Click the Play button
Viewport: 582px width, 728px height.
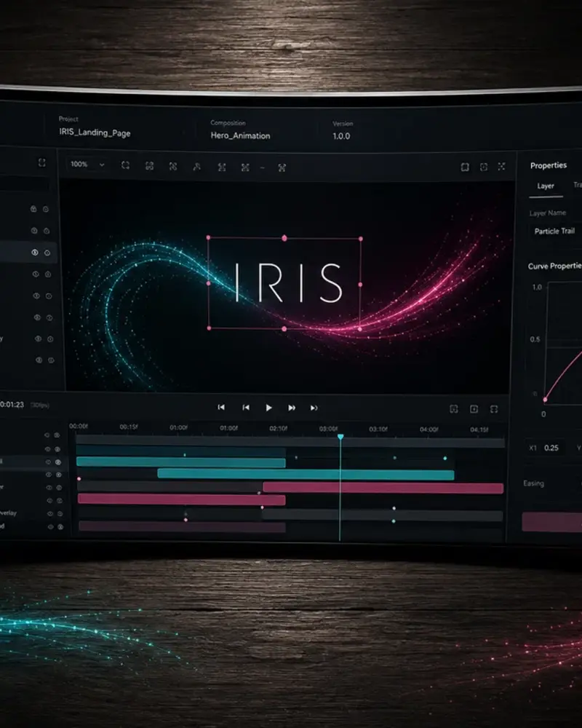pyautogui.click(x=268, y=408)
